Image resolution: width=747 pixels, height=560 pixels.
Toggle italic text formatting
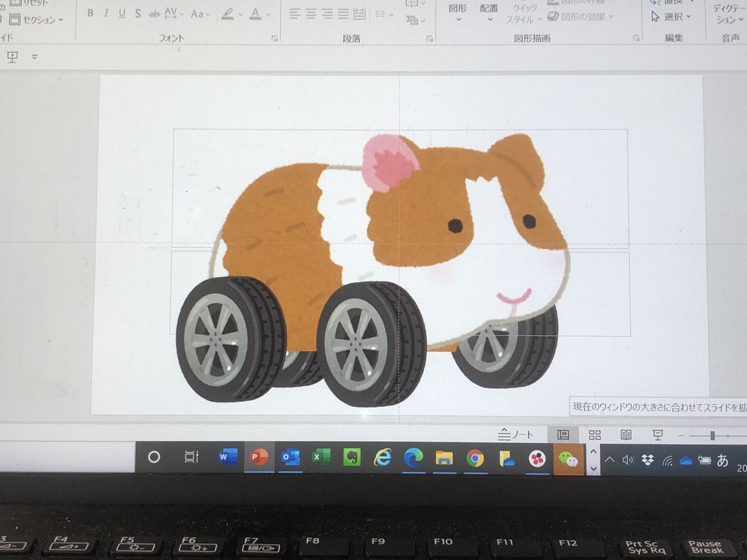[106, 14]
